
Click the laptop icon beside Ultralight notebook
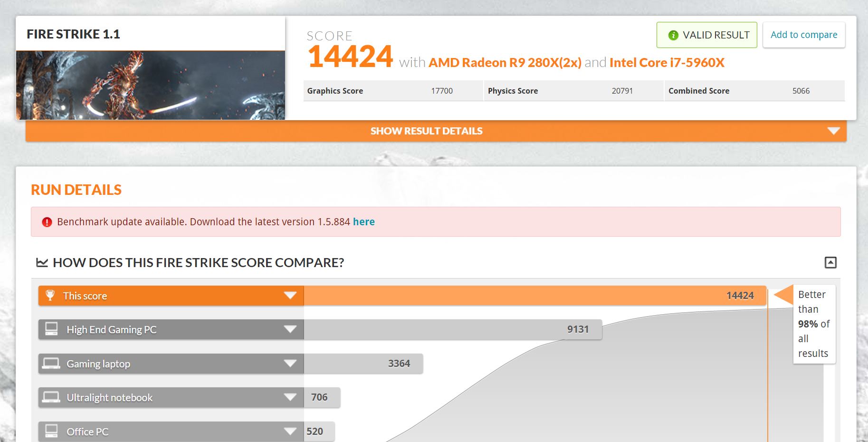pos(51,397)
